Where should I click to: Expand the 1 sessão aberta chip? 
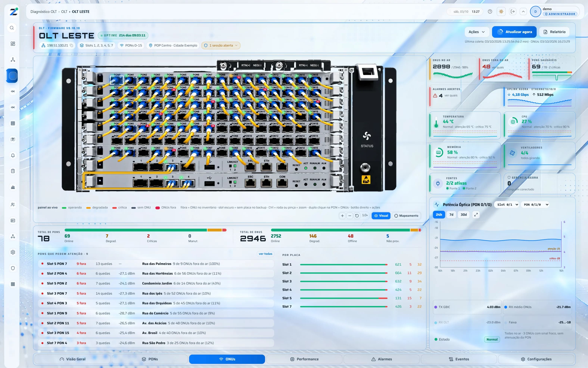click(221, 46)
